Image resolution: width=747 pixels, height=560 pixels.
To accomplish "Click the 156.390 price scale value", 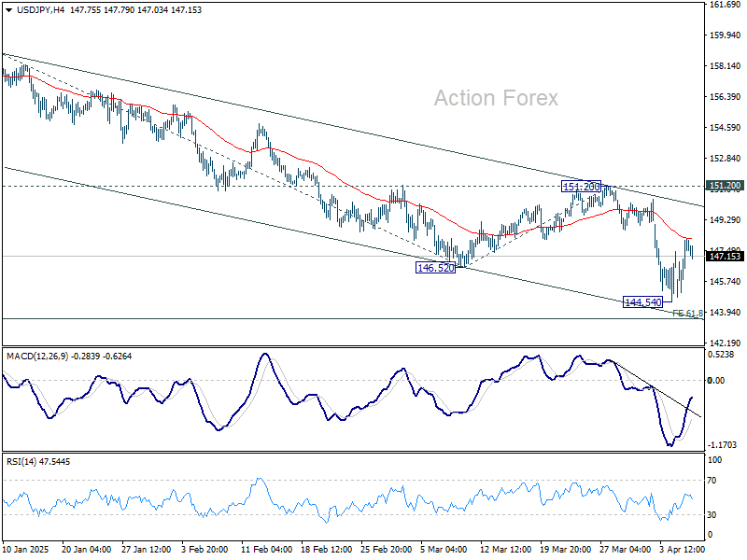I will (x=726, y=97).
